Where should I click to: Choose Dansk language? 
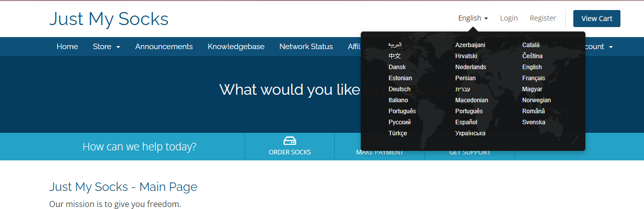coord(397,67)
